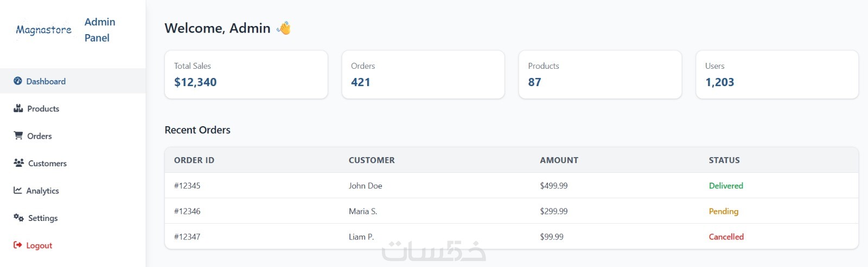The image size is (868, 267).
Task: Click the Settings link label
Action: click(x=43, y=218)
